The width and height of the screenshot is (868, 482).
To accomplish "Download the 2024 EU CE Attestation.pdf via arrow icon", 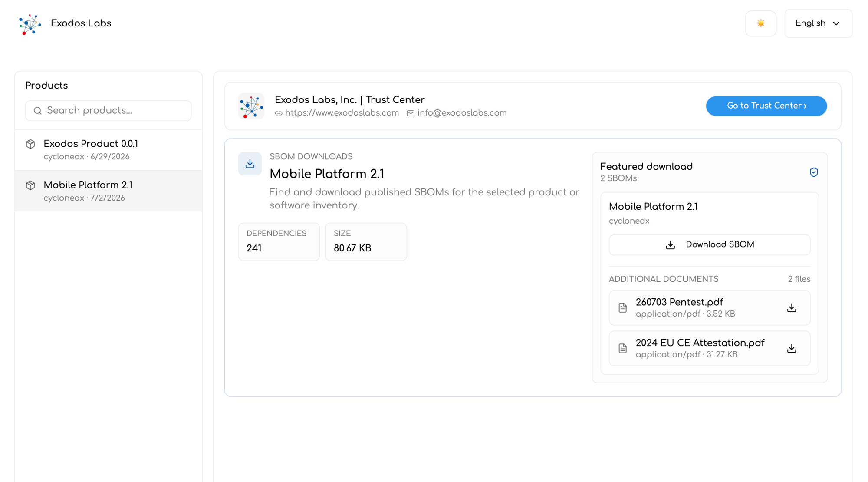I will point(792,349).
